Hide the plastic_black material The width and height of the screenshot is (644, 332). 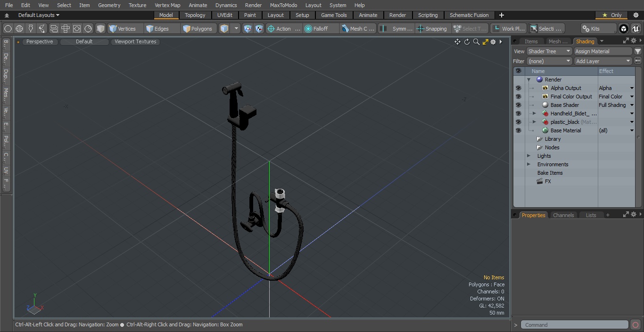pos(519,122)
